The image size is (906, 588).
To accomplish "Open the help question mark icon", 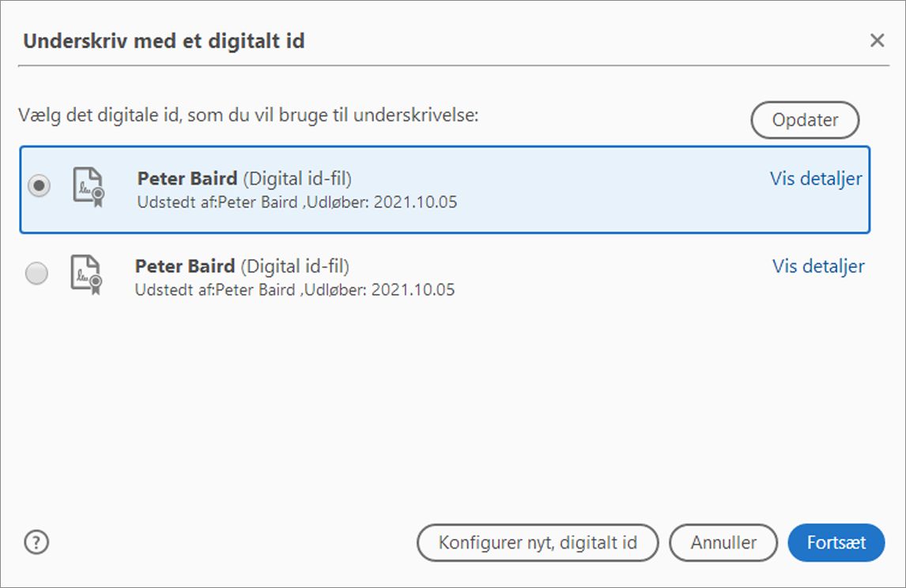I will tap(36, 542).
